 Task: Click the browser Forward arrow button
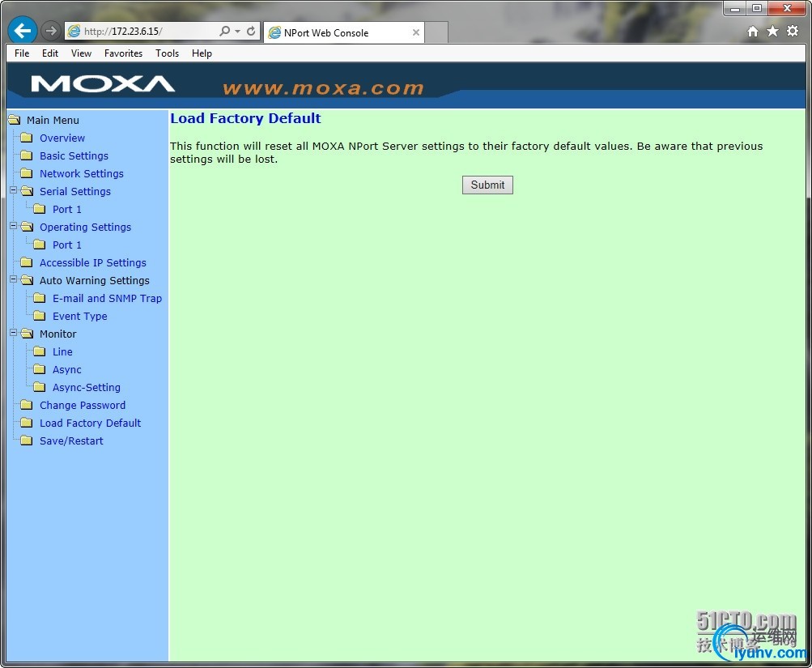51,31
